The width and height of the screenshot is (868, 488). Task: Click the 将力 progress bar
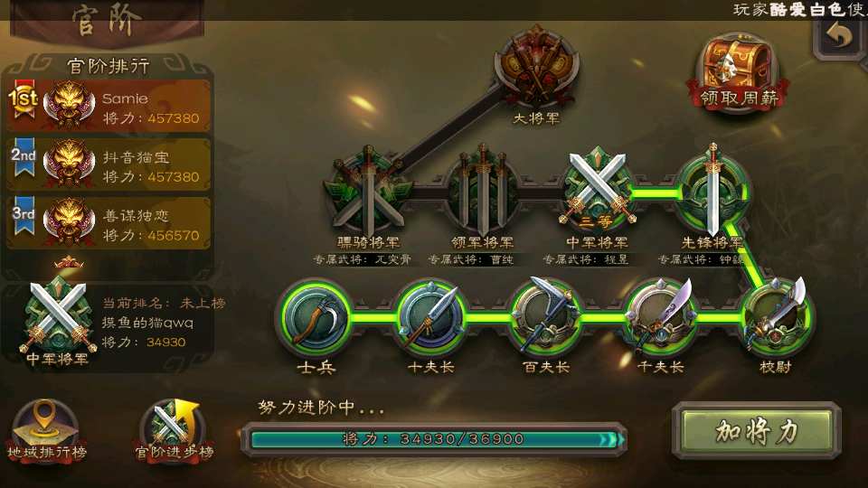(x=434, y=439)
